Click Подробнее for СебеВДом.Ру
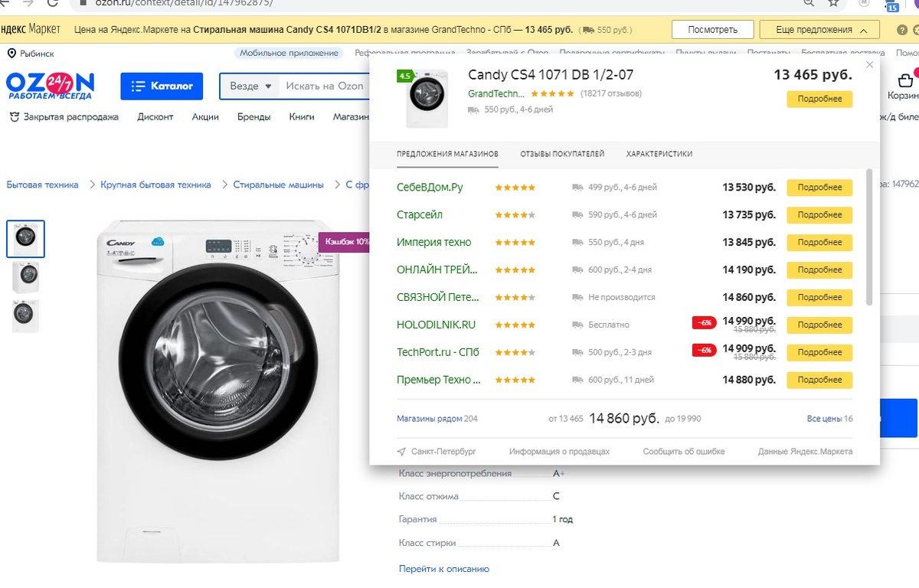This screenshot has height=588, width=919. pyautogui.click(x=819, y=188)
